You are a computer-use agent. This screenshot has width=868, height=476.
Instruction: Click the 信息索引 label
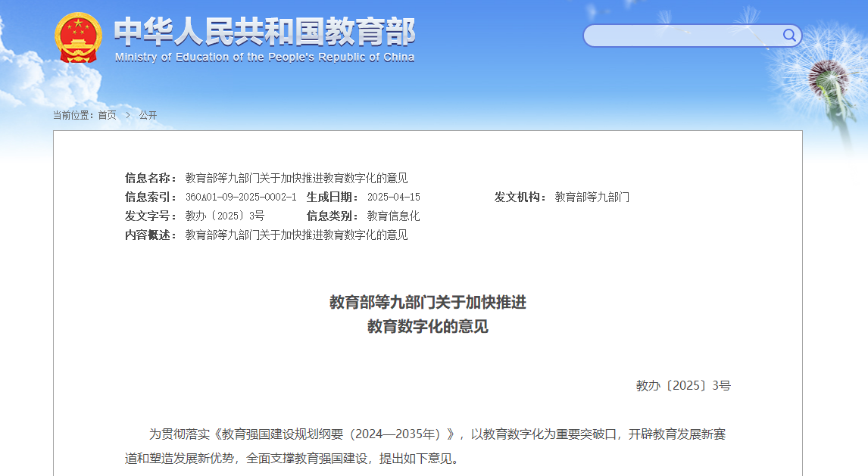tap(151, 197)
